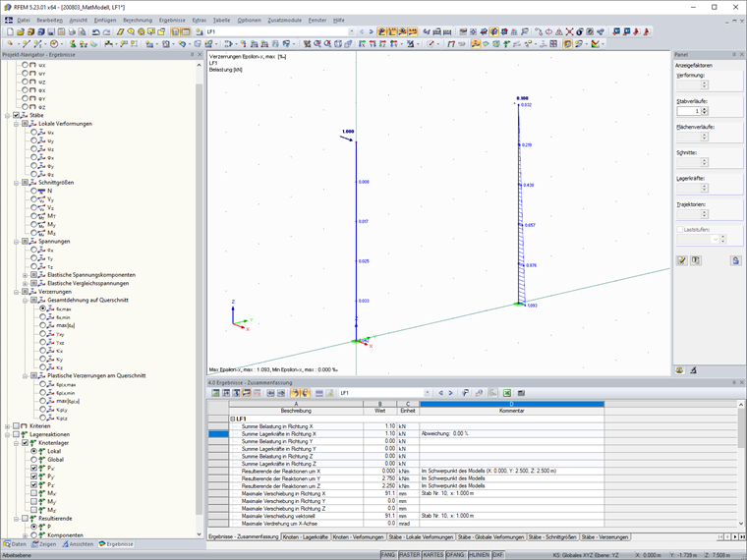747x560 pixels.
Task: Click the Redo arrow icon
Action: (106, 31)
